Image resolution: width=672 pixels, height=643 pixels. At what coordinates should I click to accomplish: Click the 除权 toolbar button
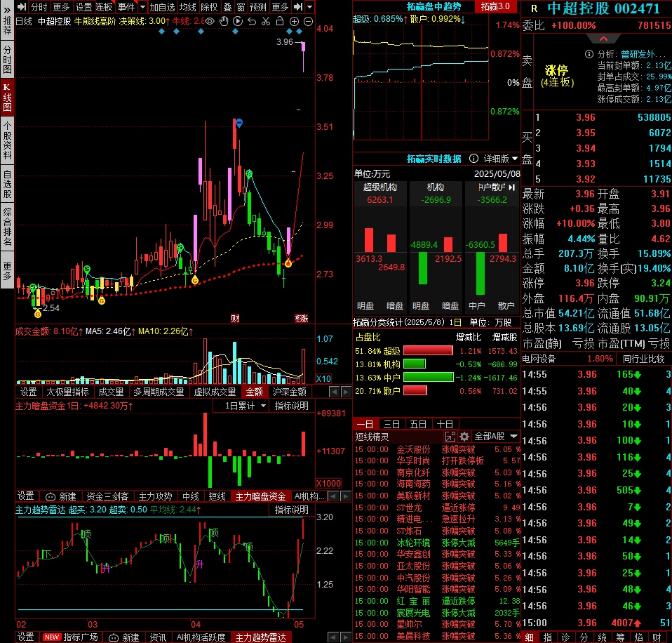click(209, 7)
